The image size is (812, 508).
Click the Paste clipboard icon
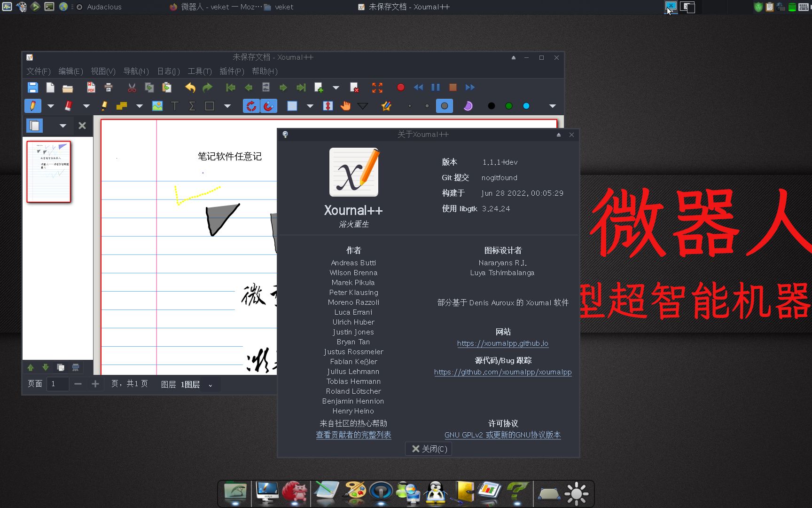pyautogui.click(x=167, y=87)
